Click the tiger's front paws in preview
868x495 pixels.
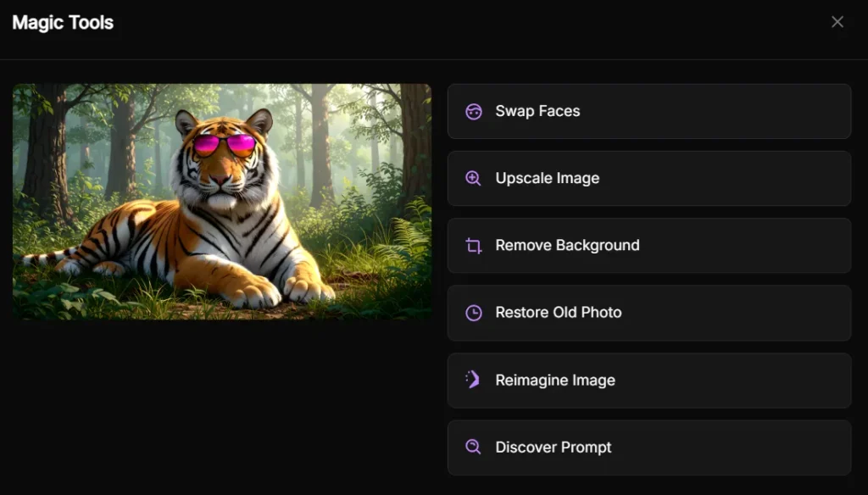[x=280, y=291]
